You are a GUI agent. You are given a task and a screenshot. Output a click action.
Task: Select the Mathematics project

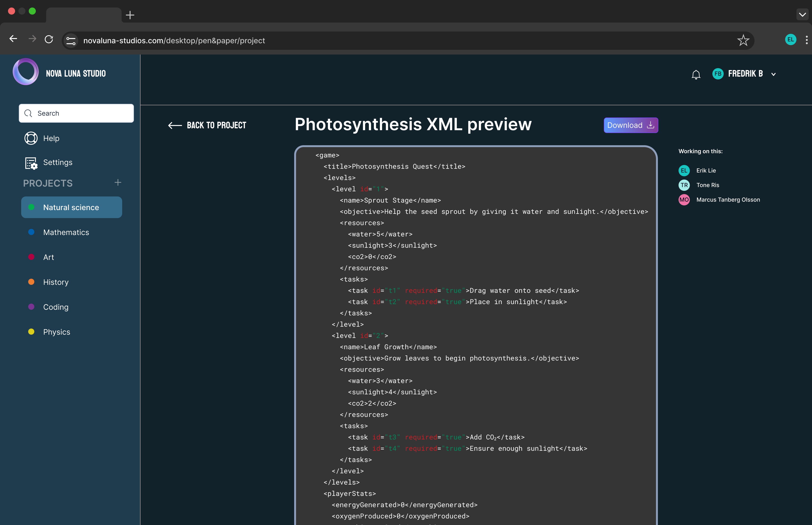click(x=66, y=232)
